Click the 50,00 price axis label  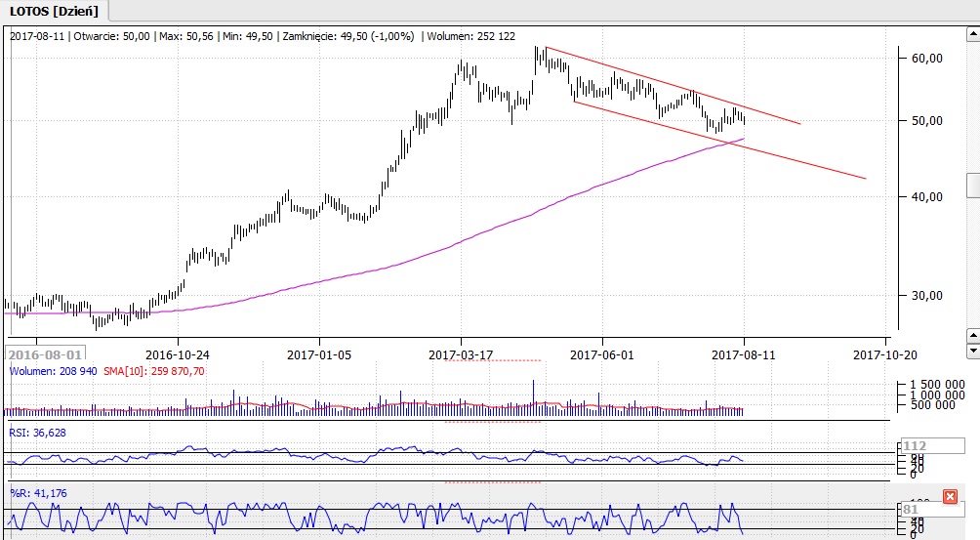click(x=926, y=121)
